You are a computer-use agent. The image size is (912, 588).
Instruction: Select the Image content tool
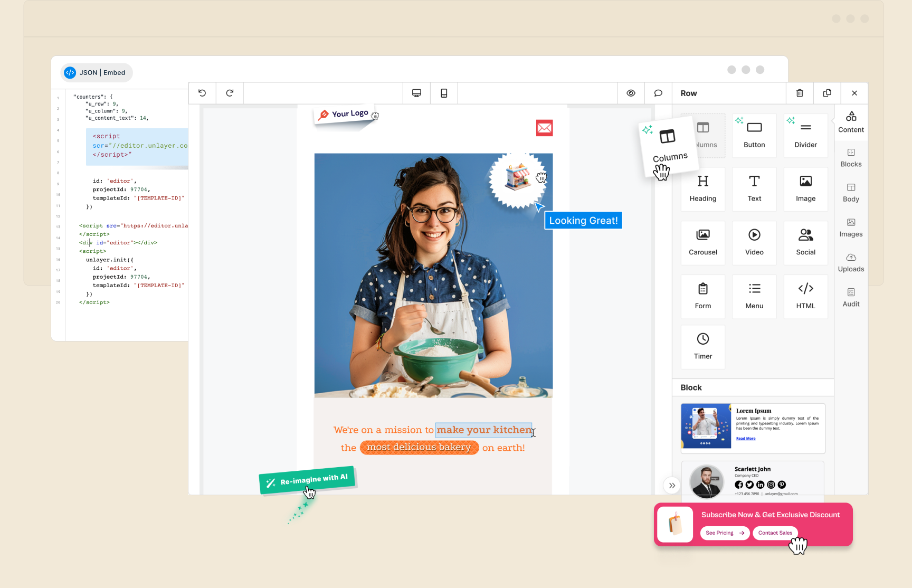(805, 189)
